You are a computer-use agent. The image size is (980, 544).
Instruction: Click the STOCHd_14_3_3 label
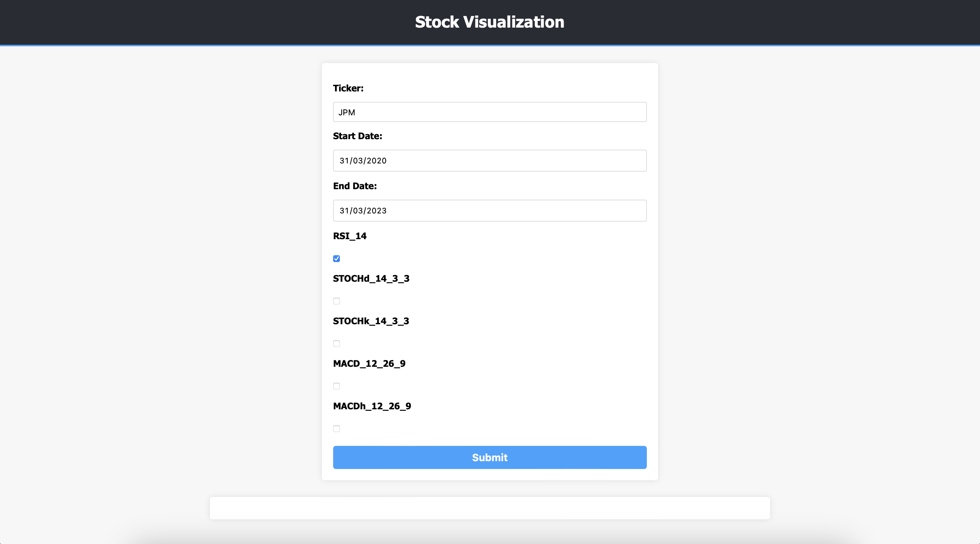click(371, 278)
